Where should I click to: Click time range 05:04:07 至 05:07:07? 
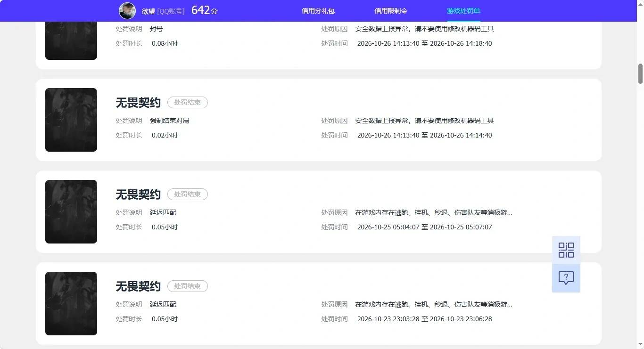click(424, 227)
